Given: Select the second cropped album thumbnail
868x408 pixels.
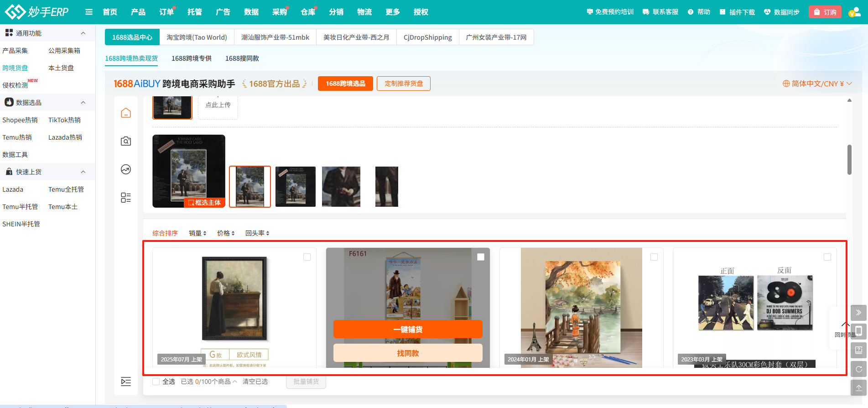Looking at the screenshot, I should [x=295, y=187].
